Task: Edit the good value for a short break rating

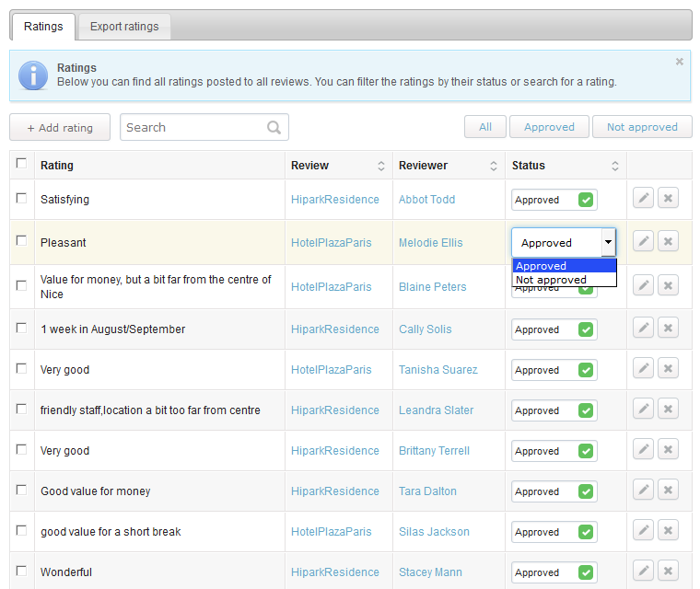Action: [643, 530]
